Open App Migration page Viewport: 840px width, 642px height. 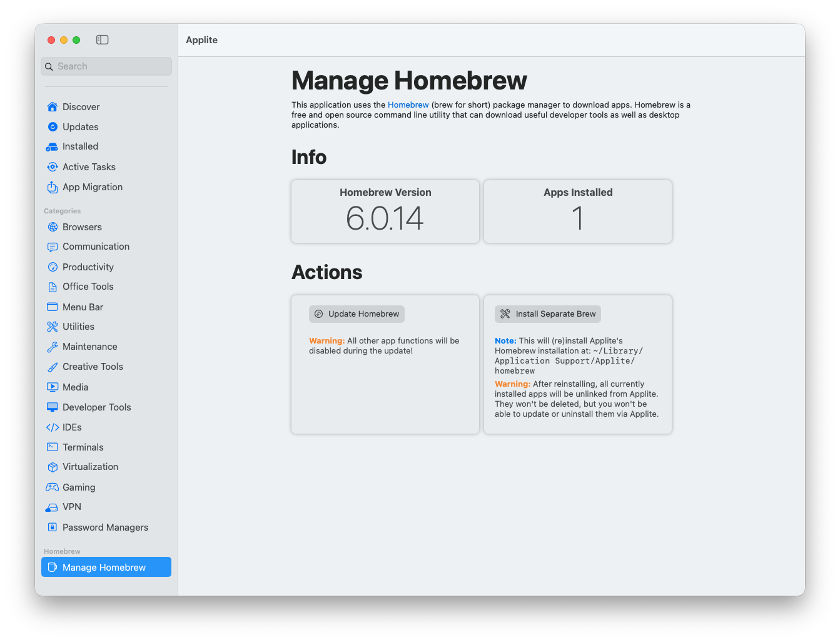click(x=106, y=187)
